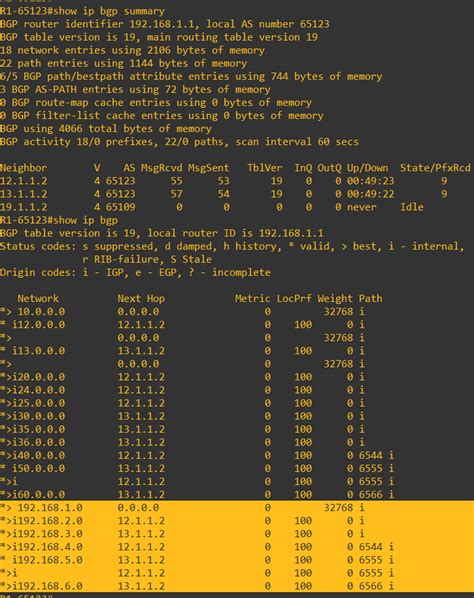Select network i30.0.0.0 in the BGP table

pyautogui.click(x=39, y=416)
